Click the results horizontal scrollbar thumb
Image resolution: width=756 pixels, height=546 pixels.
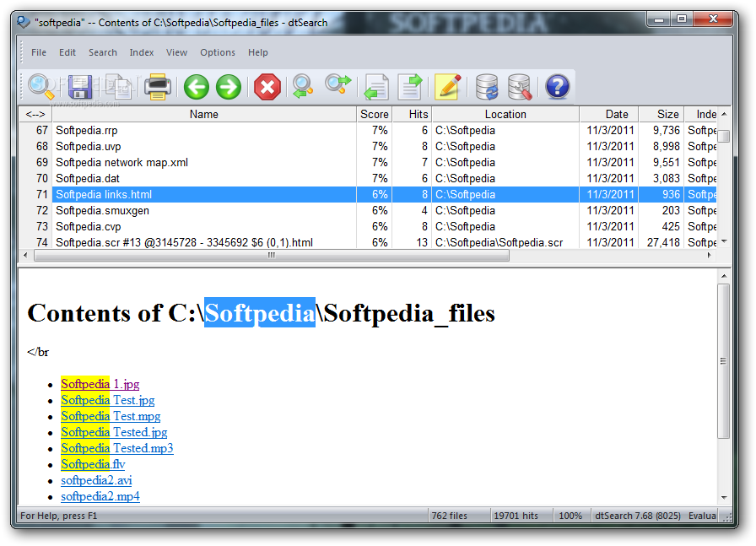pos(272,255)
